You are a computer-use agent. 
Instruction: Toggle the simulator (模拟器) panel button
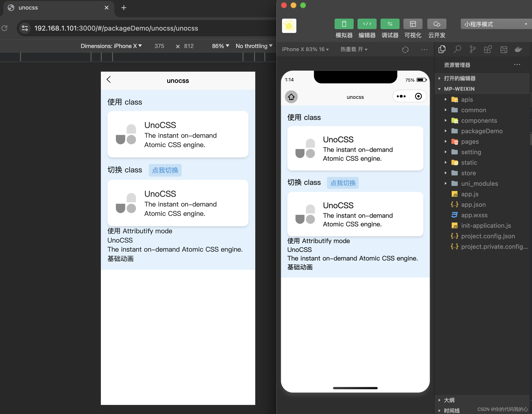[x=344, y=24]
